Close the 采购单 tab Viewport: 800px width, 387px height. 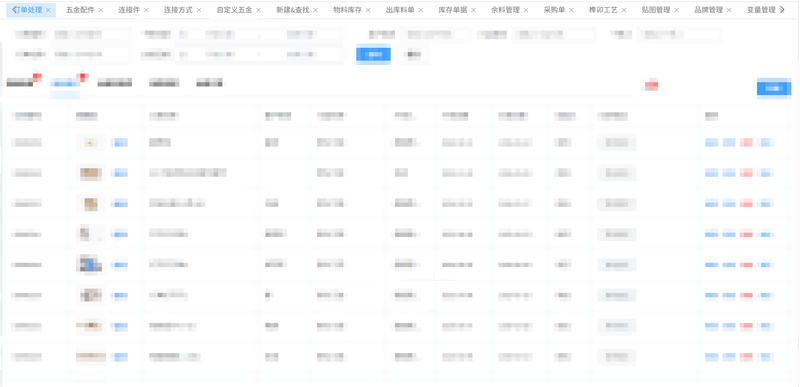[x=571, y=10]
